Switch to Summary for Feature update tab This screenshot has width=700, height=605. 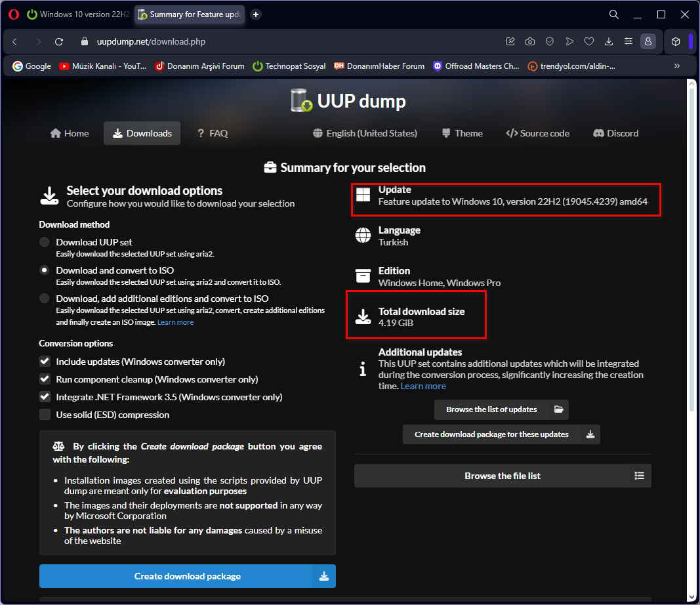point(190,14)
